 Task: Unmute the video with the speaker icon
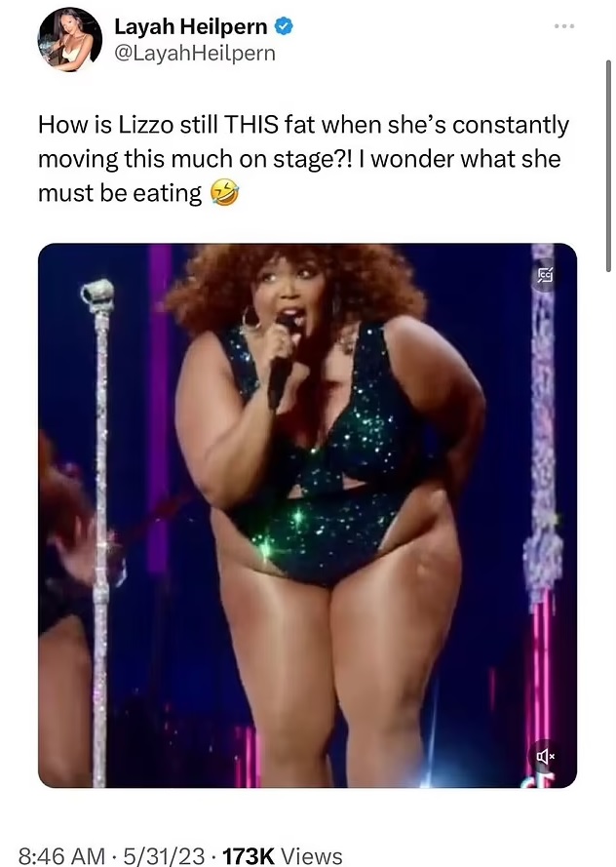click(x=542, y=755)
